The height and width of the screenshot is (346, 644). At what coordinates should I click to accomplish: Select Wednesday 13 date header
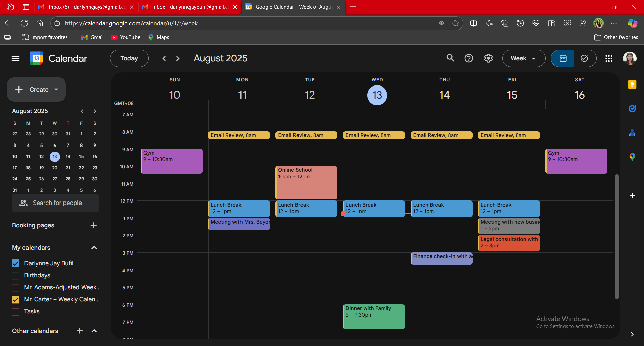coord(377,95)
